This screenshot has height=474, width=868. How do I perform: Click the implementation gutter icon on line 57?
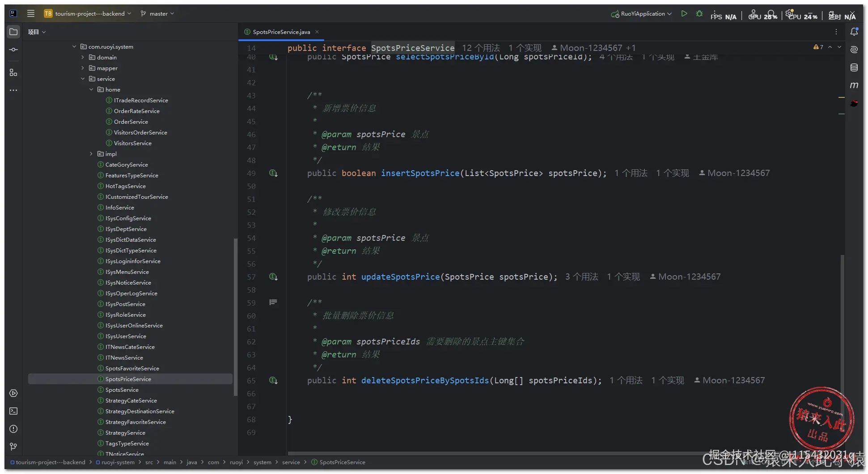click(x=273, y=277)
